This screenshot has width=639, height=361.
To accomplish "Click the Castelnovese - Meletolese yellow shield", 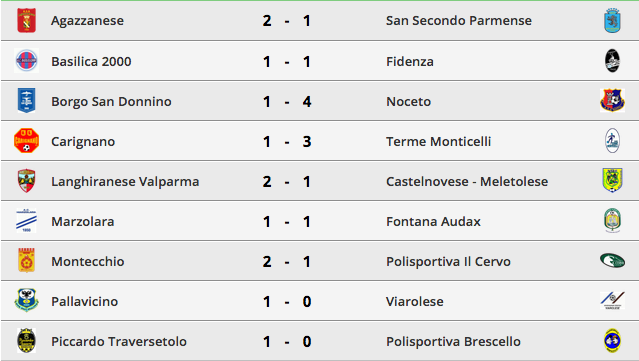I will tap(612, 180).
